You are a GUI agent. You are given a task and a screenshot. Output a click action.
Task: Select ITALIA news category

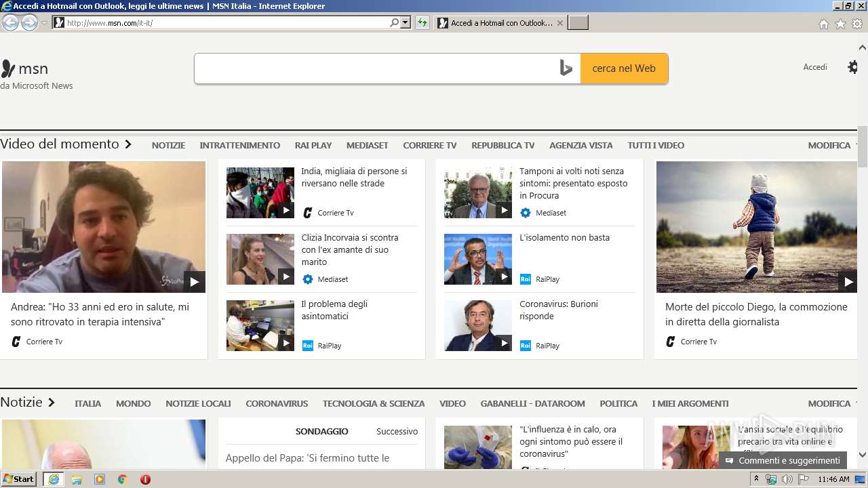click(x=87, y=403)
